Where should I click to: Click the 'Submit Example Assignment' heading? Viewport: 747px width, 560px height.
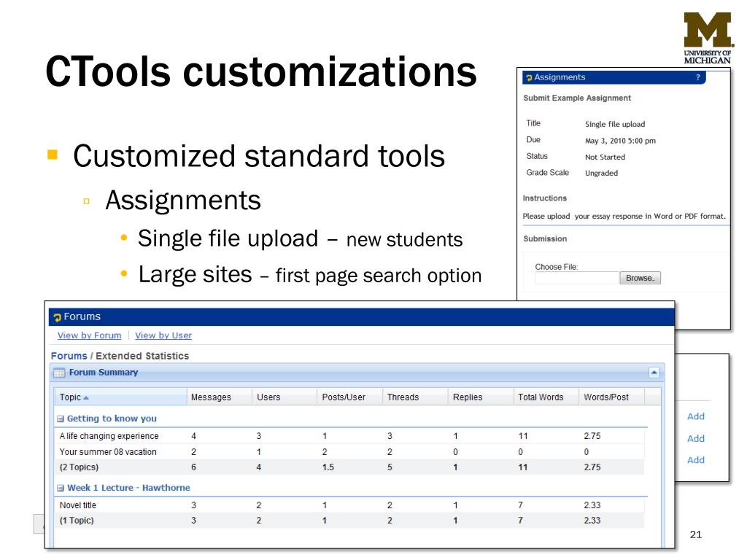[x=577, y=98]
